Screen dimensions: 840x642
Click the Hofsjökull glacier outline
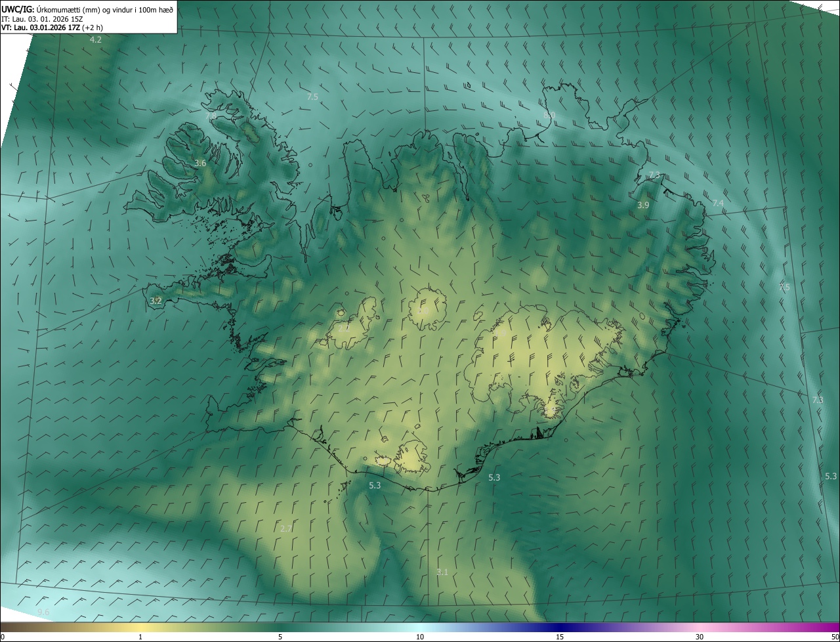click(x=427, y=309)
